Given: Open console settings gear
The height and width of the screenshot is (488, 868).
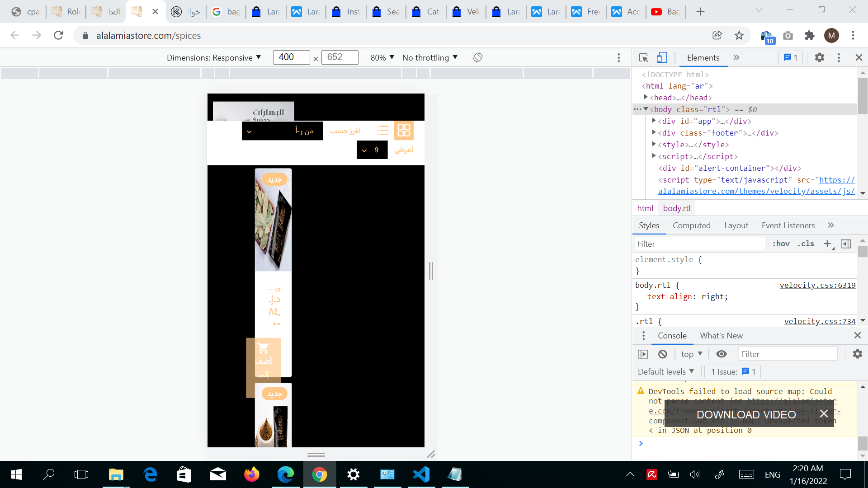Looking at the screenshot, I should (857, 354).
